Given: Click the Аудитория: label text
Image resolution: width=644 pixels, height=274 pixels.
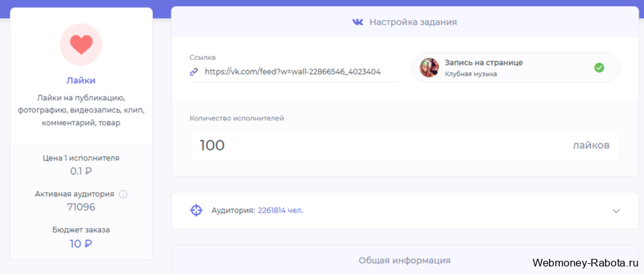Looking at the screenshot, I should tap(233, 210).
